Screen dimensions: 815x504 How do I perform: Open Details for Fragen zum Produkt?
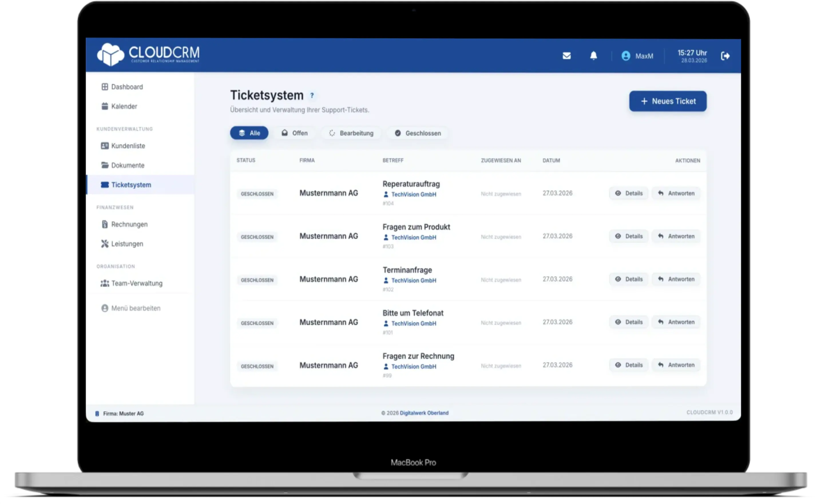(x=629, y=236)
